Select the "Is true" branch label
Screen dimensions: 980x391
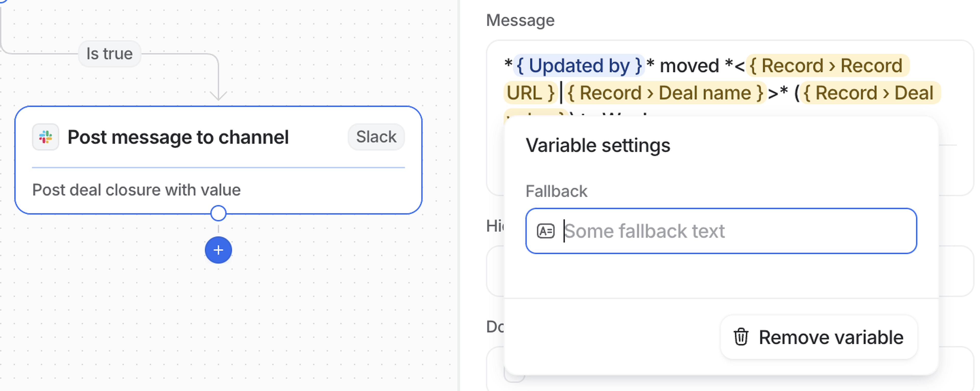(109, 54)
